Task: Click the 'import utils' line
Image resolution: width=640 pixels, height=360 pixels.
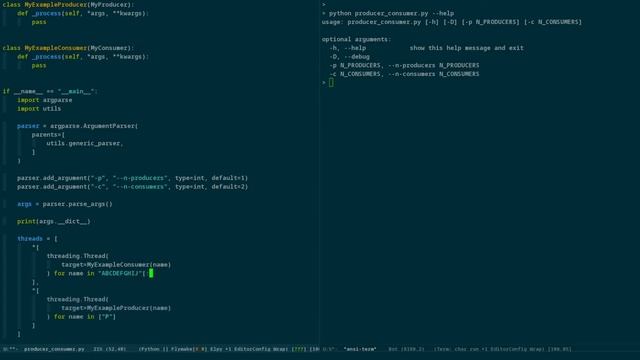Action: tap(39, 109)
